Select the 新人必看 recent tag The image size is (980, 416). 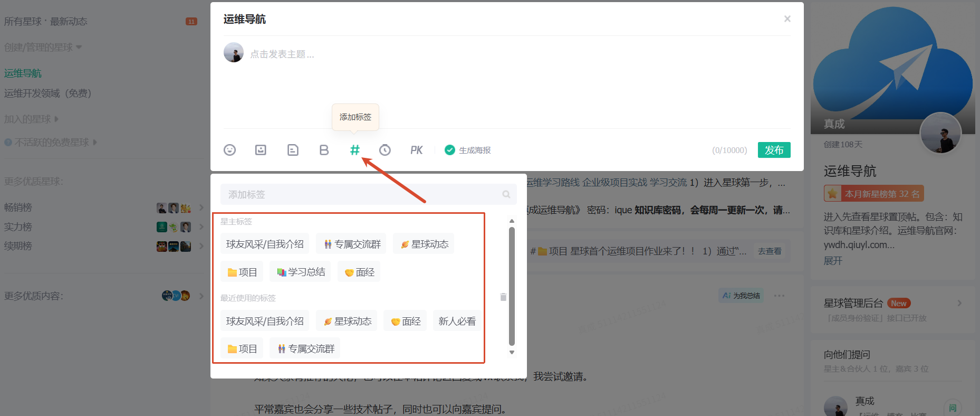click(457, 321)
